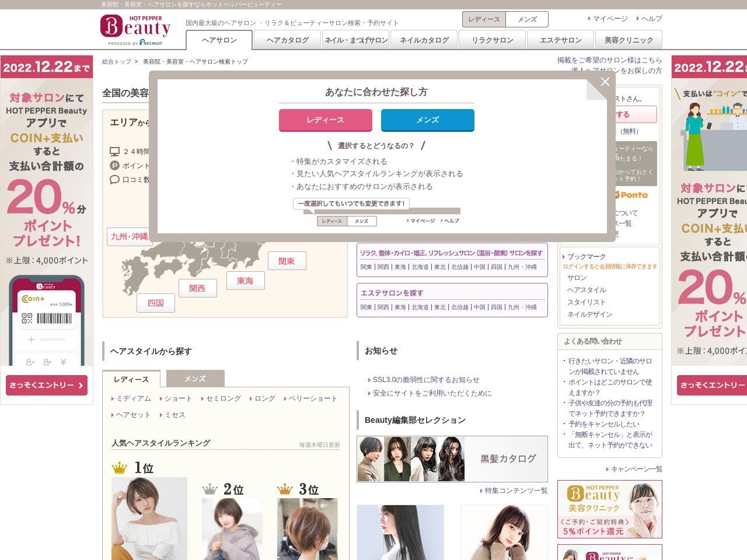Viewport: 747px width, 560px height.
Task: Choose レディース in the popup dialog
Action: click(325, 120)
